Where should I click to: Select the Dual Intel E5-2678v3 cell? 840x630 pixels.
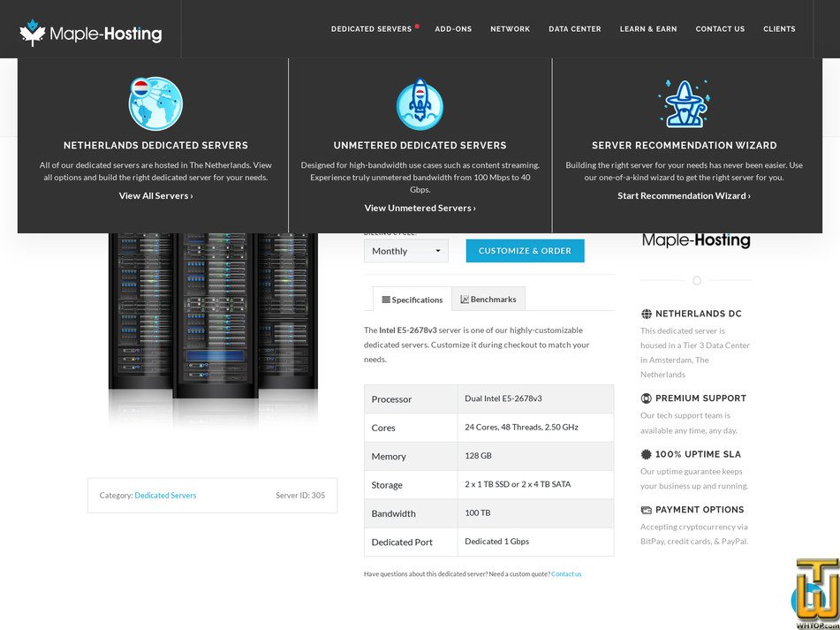click(536, 398)
